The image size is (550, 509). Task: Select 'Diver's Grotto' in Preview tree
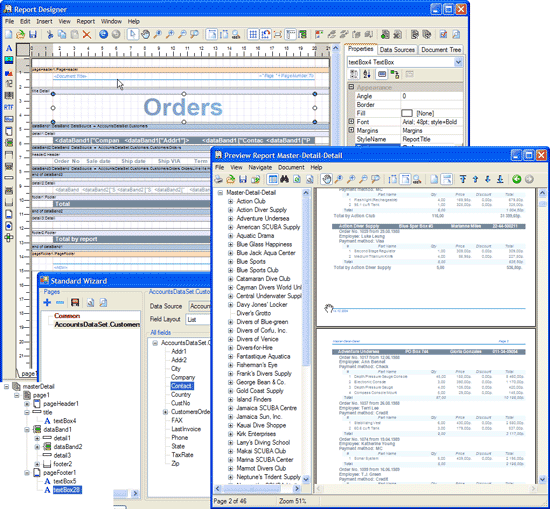(x=254, y=313)
